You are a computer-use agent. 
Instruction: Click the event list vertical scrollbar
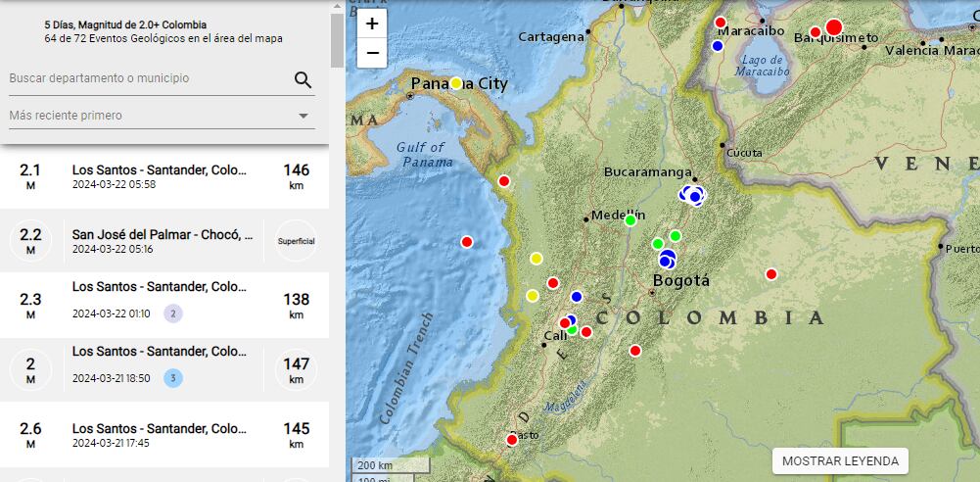click(x=337, y=39)
